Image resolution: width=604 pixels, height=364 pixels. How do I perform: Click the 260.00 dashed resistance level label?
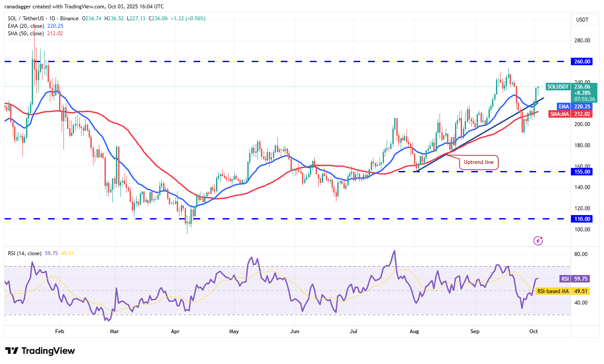[x=582, y=62]
